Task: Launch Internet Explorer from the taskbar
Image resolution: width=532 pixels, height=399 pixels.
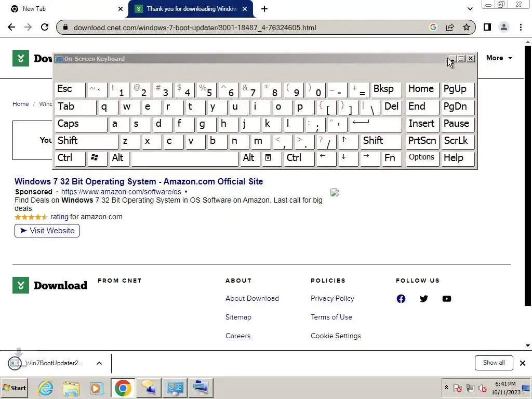Action: point(46,388)
